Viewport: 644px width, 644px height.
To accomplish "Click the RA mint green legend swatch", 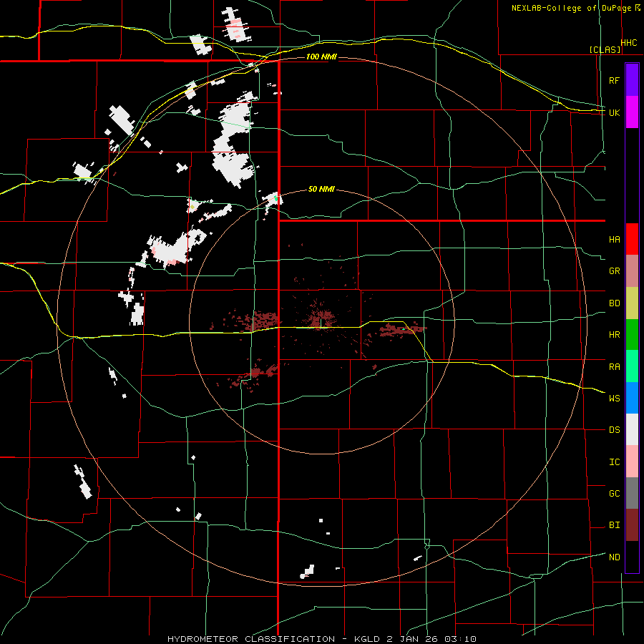I will [x=632, y=366].
